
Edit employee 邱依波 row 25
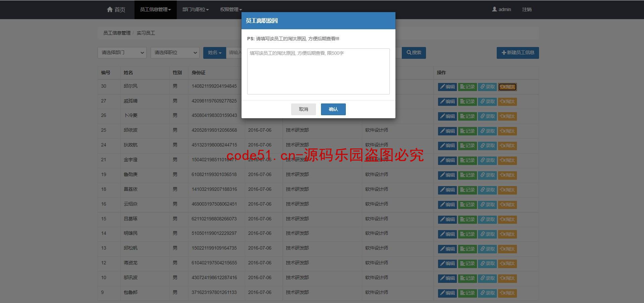tap(447, 131)
